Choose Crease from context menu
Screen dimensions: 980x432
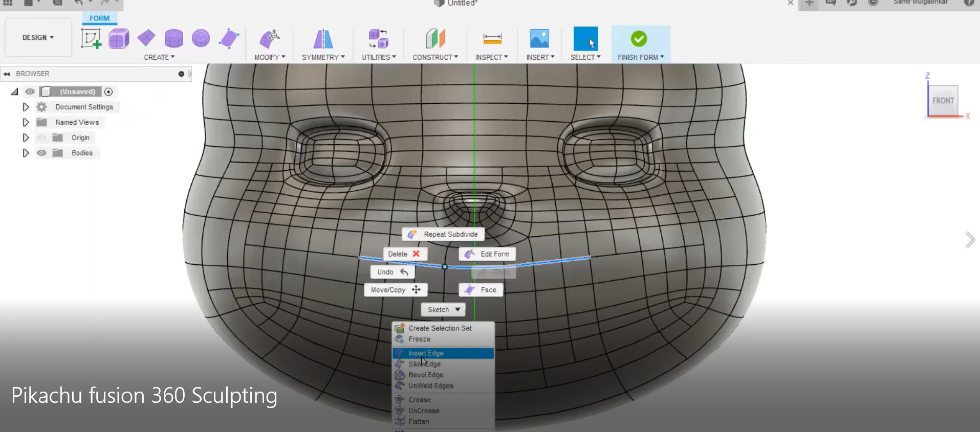coord(443,400)
